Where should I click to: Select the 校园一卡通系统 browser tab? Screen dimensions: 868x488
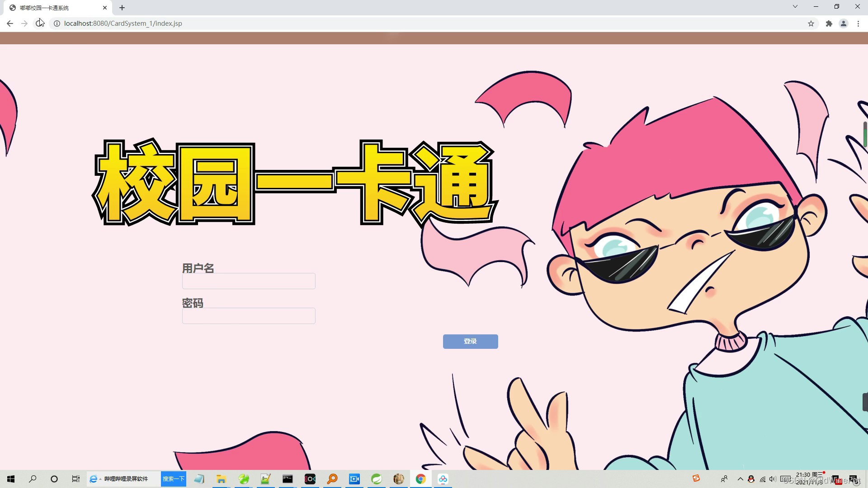click(x=54, y=8)
